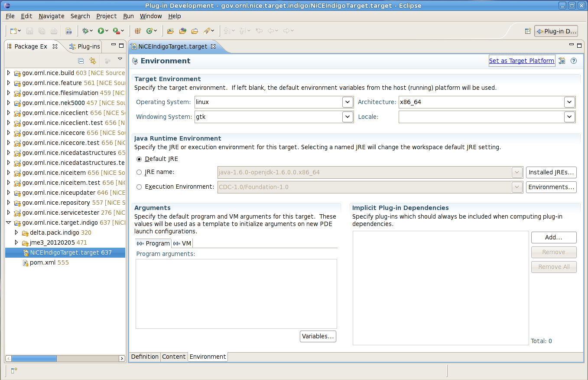Screen dimensions: 588x380
Task: Select the Execution Environment radio button
Action: point(139,187)
